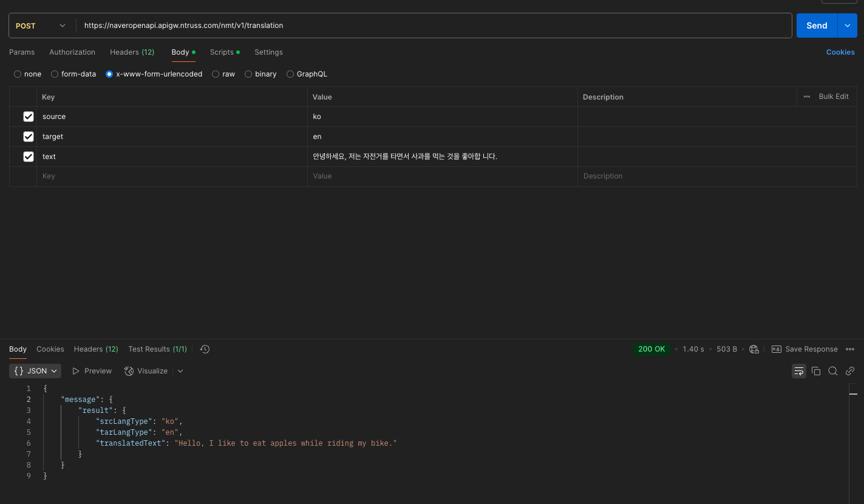Click the srcLangType response line

139,421
